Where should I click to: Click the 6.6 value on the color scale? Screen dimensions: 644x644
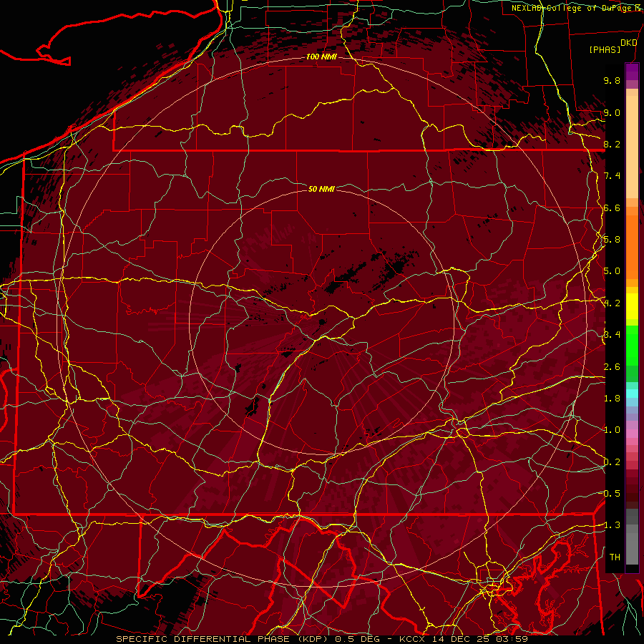pyautogui.click(x=612, y=208)
